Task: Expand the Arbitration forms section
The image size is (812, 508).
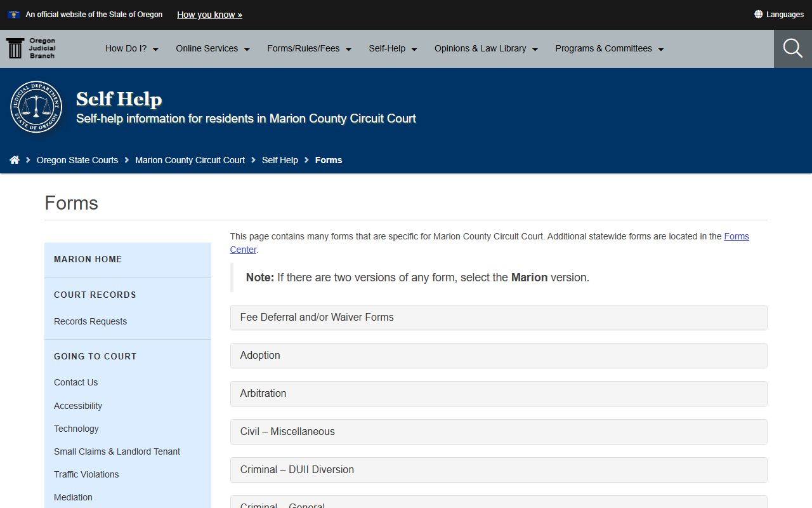Action: point(499,394)
